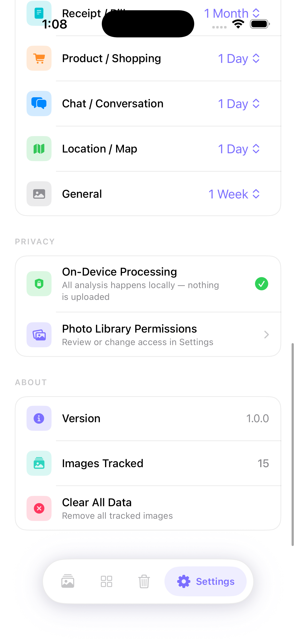The height and width of the screenshot is (644, 296).
Task: Adjust the Location / Map 1 Day stepper
Action: click(238, 149)
